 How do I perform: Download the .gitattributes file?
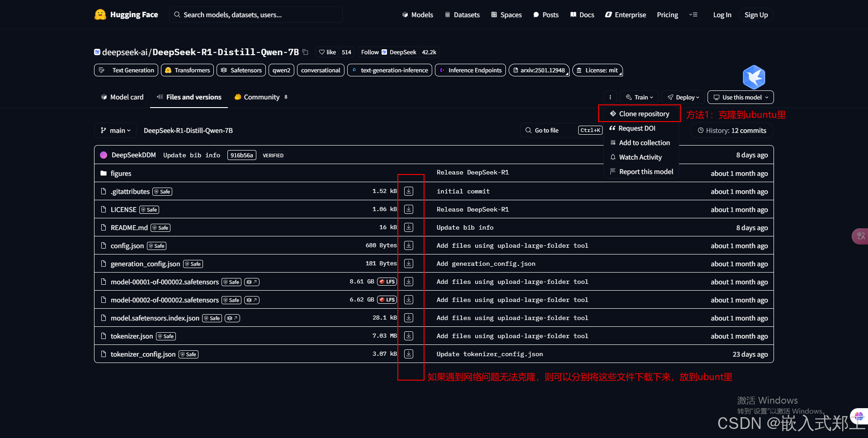point(409,191)
